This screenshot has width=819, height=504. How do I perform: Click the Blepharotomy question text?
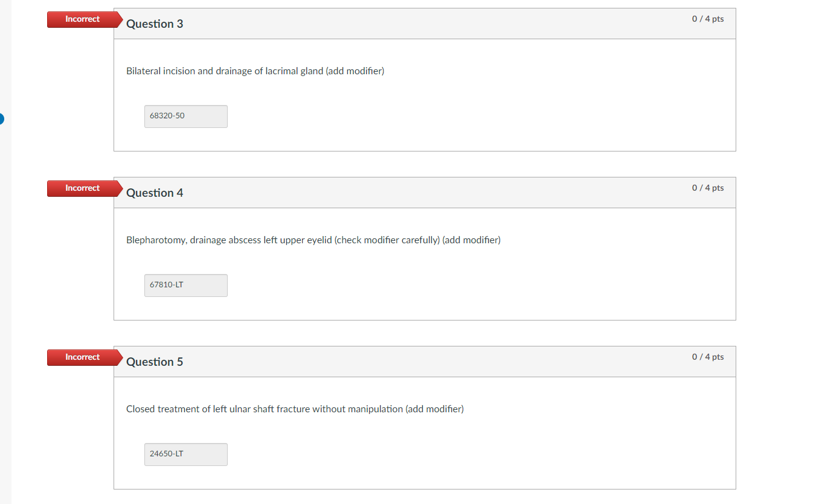tap(313, 240)
